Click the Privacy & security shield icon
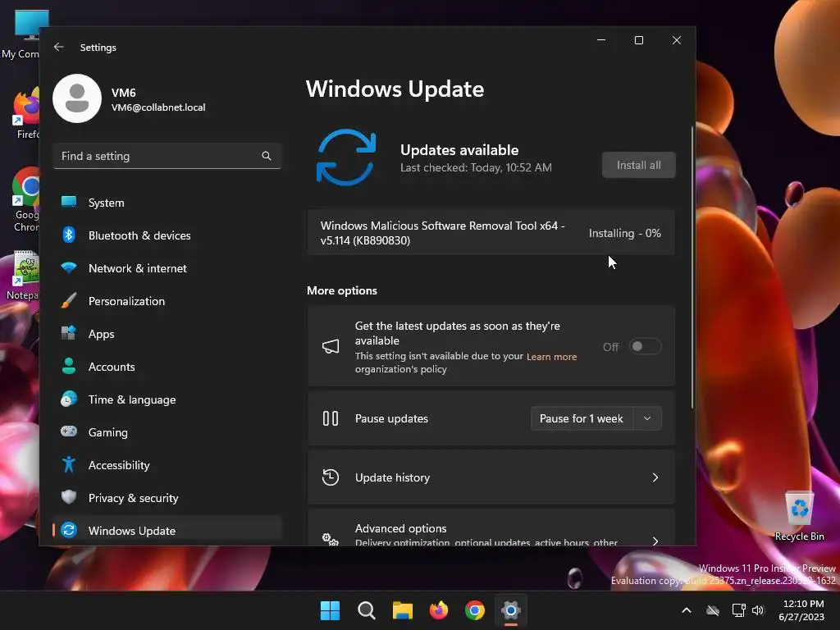840x630 pixels. click(x=69, y=497)
